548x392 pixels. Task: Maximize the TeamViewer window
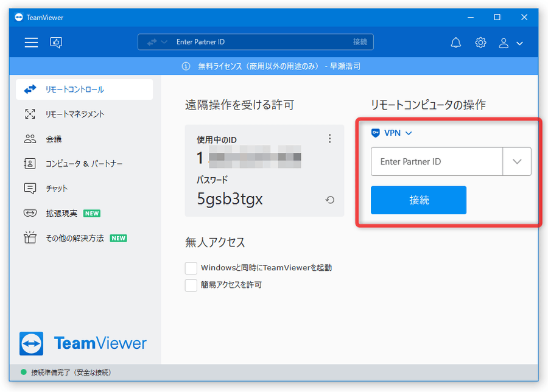(x=497, y=17)
